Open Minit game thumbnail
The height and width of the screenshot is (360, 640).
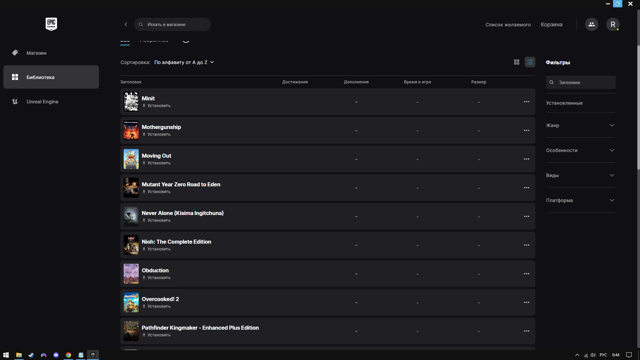(131, 102)
